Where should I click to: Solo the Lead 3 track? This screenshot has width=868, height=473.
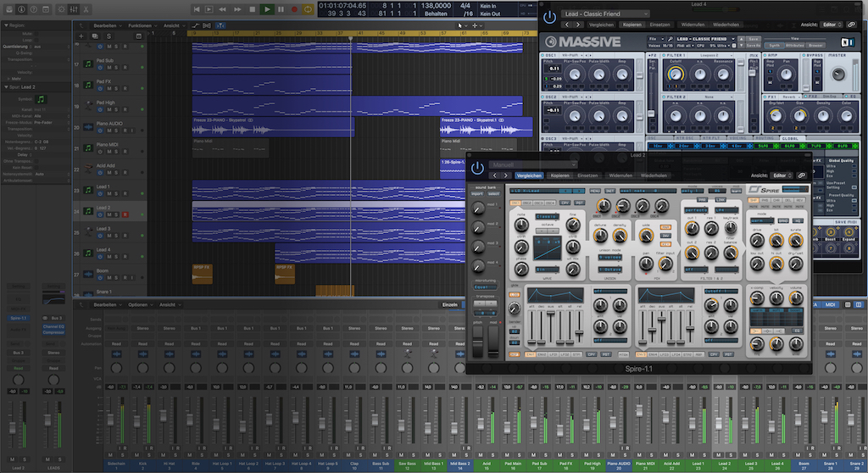tap(116, 236)
